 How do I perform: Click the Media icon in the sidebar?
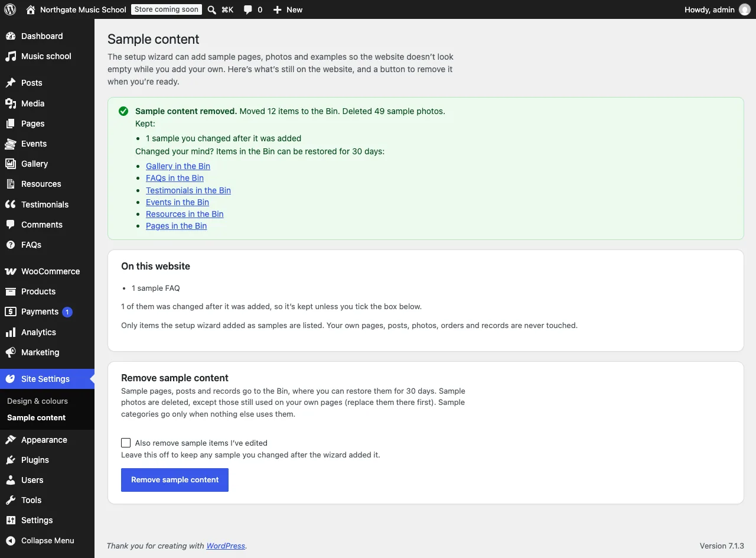(11, 103)
